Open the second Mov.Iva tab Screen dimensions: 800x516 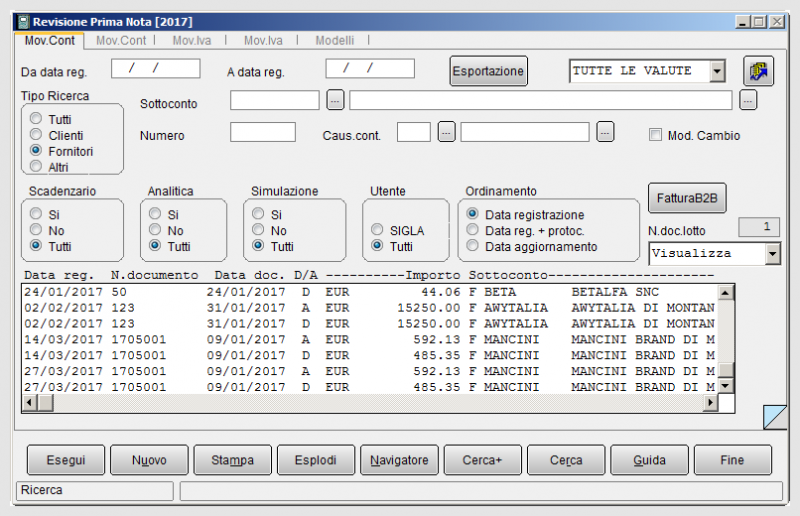click(x=263, y=41)
